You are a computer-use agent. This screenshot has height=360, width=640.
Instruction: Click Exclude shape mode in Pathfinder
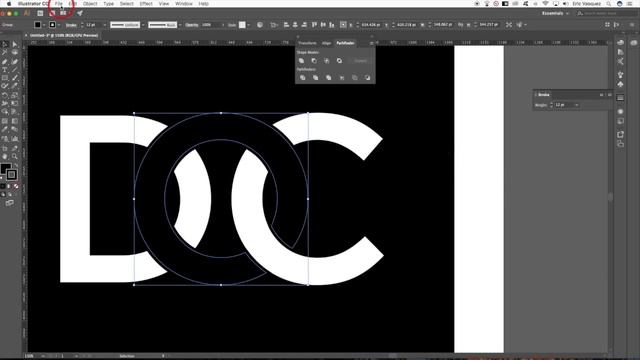point(339,61)
